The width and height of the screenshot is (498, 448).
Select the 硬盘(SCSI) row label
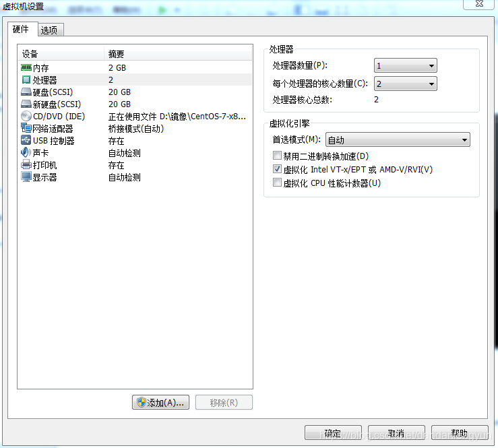click(x=53, y=92)
